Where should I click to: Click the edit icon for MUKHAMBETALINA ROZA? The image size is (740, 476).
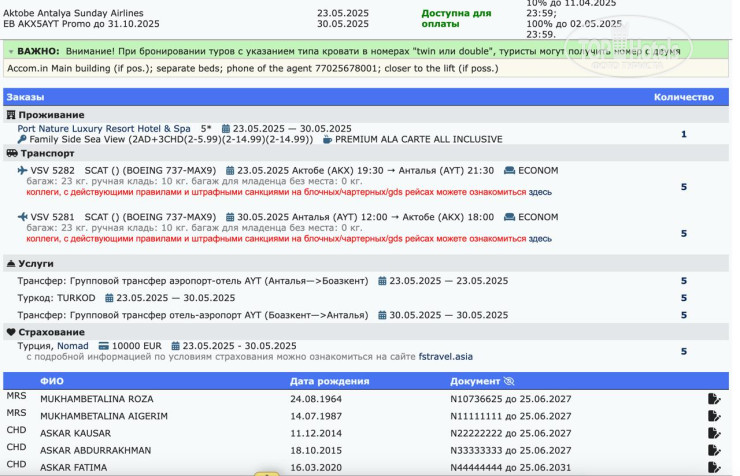713,399
